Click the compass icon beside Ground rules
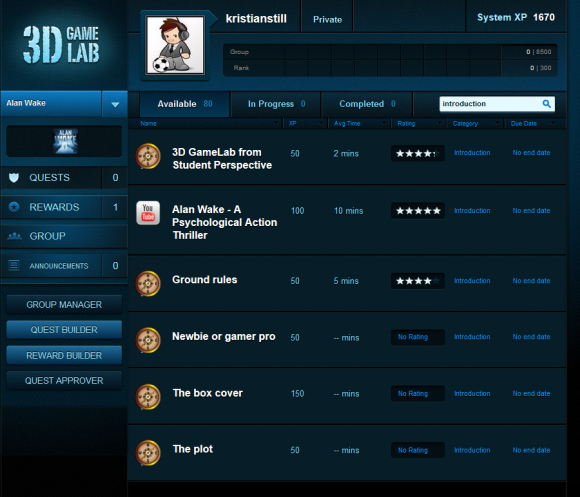Image resolution: width=580 pixels, height=497 pixels. [x=148, y=284]
